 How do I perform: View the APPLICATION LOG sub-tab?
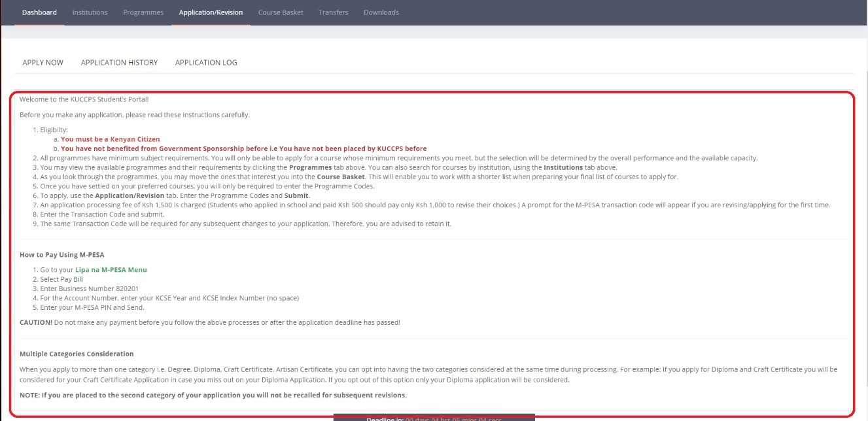pos(206,61)
